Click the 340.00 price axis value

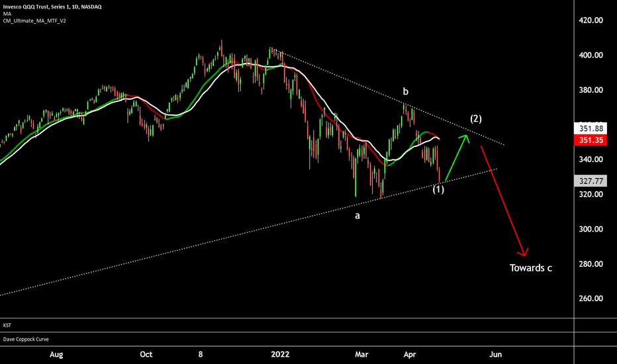pos(591,159)
